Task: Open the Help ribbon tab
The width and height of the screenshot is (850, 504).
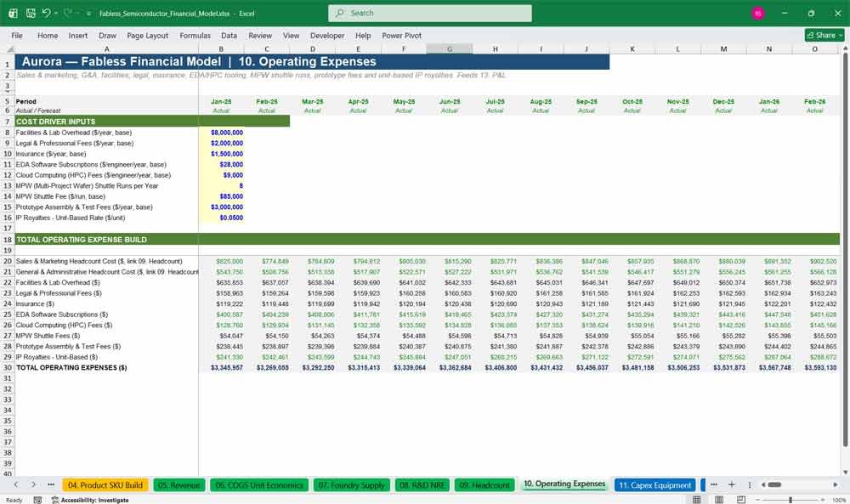Action: (x=363, y=35)
